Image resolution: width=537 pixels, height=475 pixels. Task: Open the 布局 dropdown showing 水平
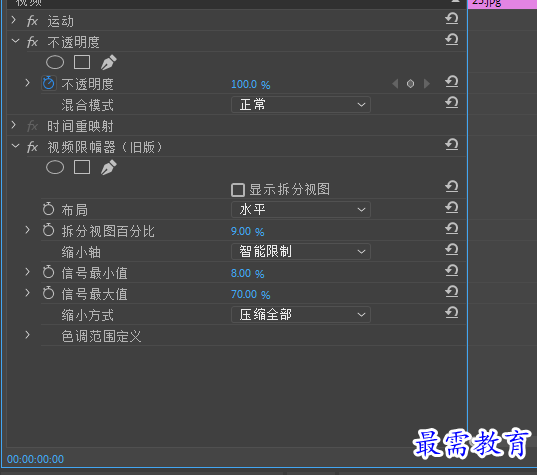(301, 209)
